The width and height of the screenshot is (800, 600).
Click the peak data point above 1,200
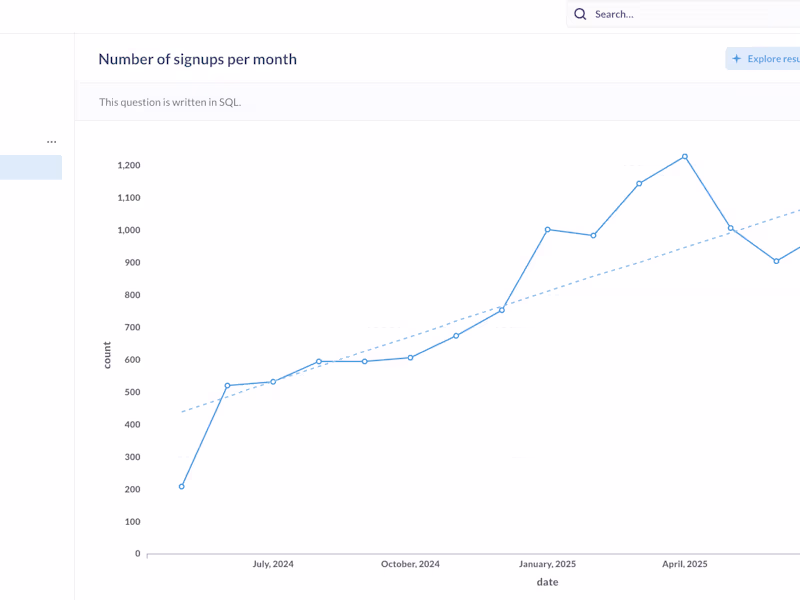685,157
